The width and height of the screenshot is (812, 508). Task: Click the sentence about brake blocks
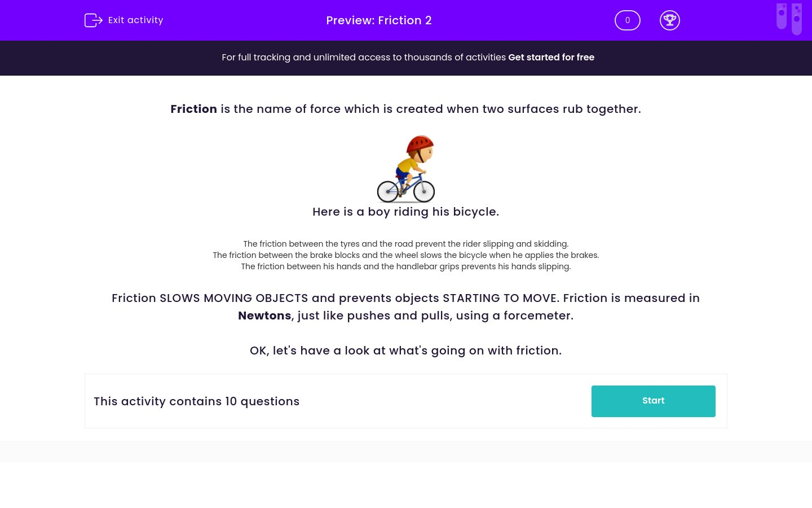pyautogui.click(x=405, y=255)
